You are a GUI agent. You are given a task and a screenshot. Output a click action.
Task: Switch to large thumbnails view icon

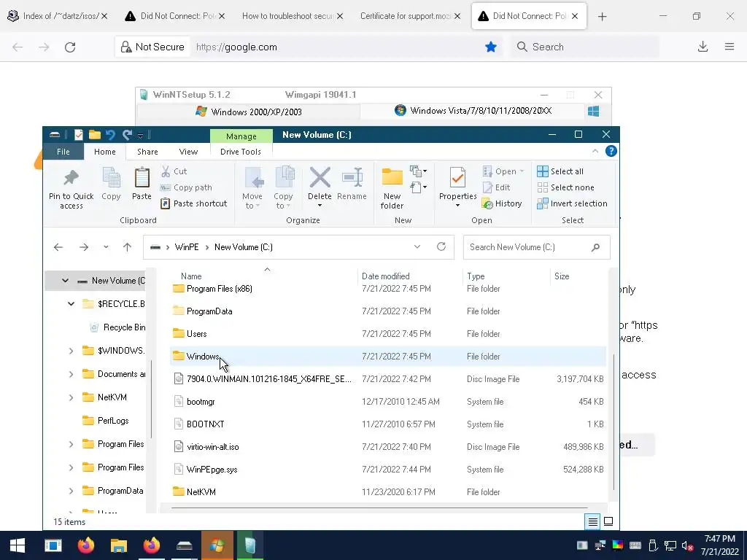tap(608, 521)
